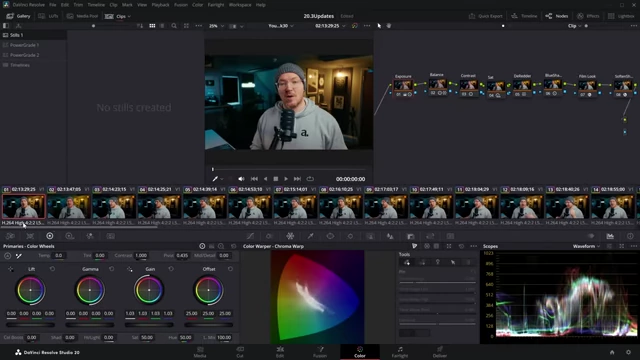Select the viewer hand pan tool

pos(389,26)
